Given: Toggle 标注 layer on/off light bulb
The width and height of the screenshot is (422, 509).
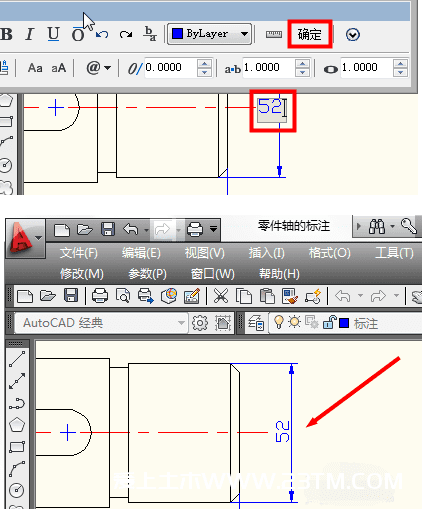Looking at the screenshot, I should coord(278,322).
